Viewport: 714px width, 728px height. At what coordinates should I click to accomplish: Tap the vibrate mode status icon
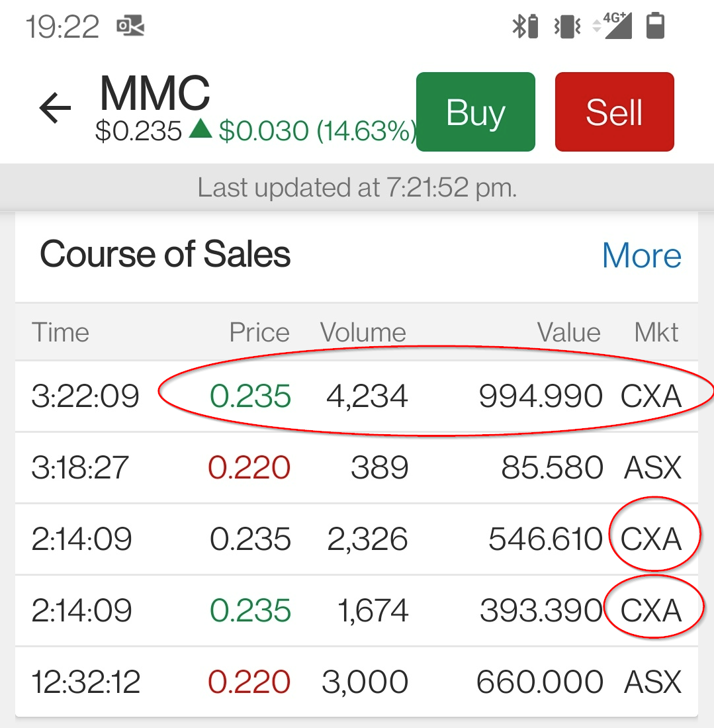[x=567, y=26]
